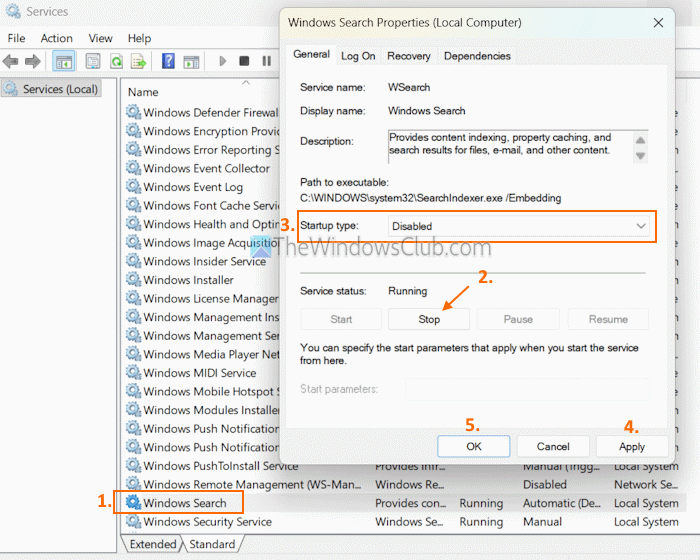Select Windows Media Player Network row
Viewport: 700px width, 560px height.
[x=202, y=354]
